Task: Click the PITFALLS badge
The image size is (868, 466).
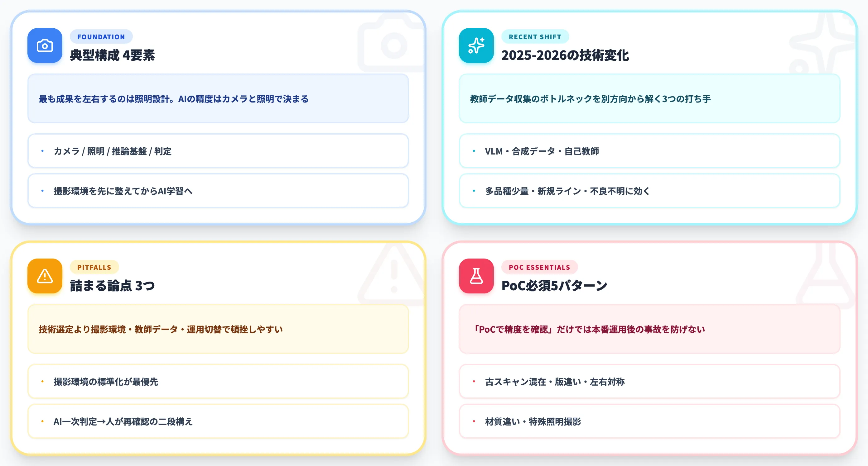Action: 94,267
